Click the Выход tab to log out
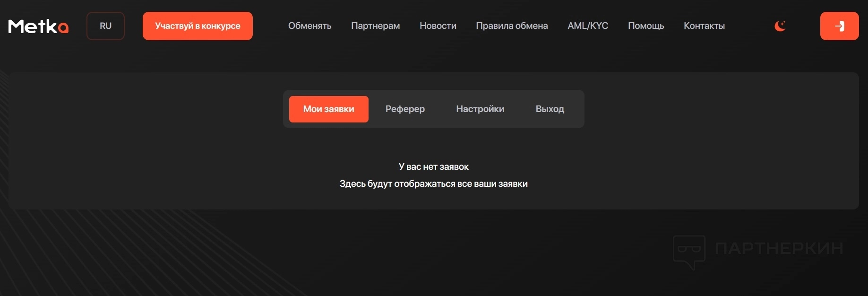 point(550,109)
